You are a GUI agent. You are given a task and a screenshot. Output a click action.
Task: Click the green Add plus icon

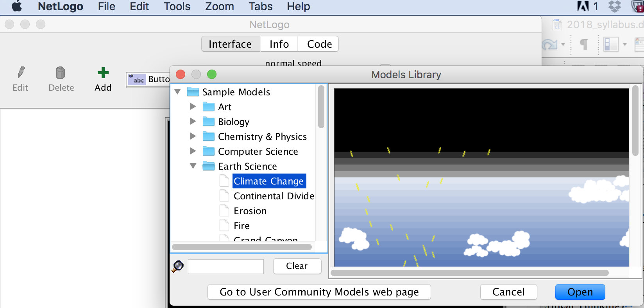103,73
